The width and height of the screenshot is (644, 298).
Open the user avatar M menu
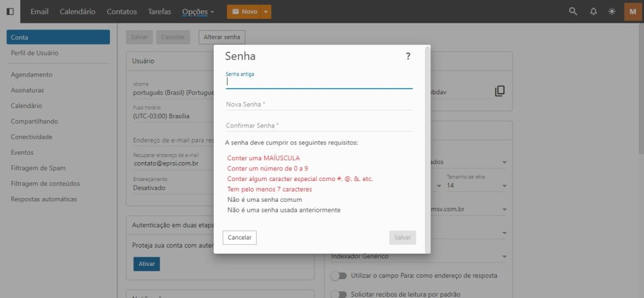point(632,11)
